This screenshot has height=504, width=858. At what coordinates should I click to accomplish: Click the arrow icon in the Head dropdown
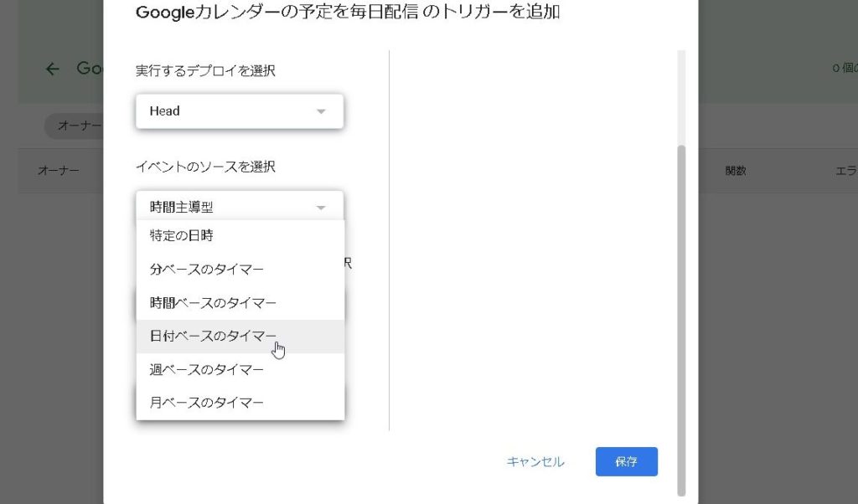pos(320,111)
